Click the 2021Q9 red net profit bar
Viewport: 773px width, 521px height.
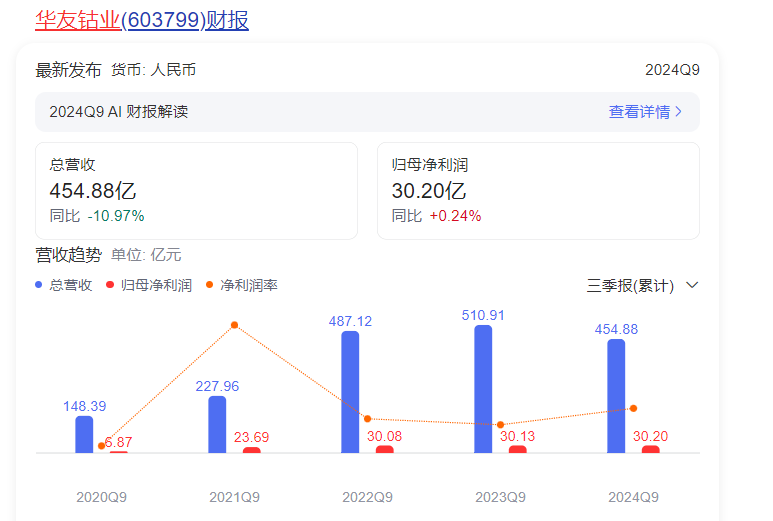(x=251, y=450)
